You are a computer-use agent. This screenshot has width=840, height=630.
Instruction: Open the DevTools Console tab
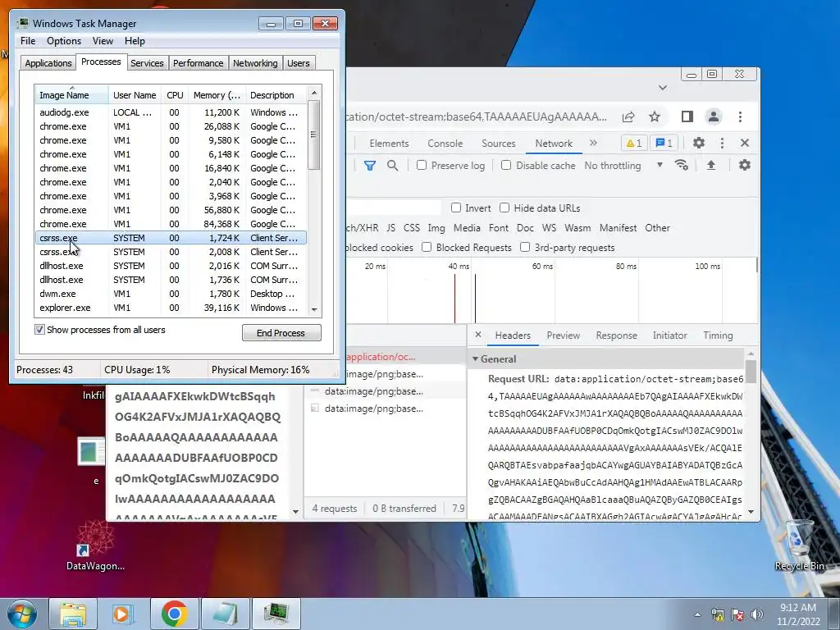[445, 143]
